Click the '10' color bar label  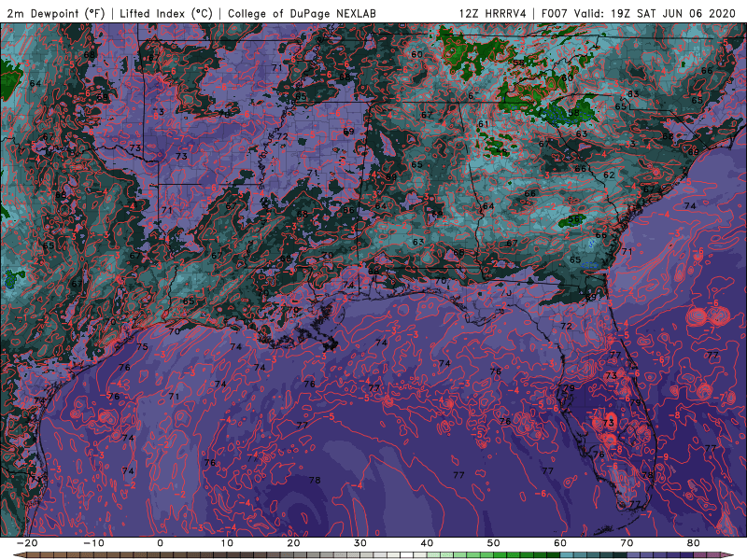tap(227, 543)
